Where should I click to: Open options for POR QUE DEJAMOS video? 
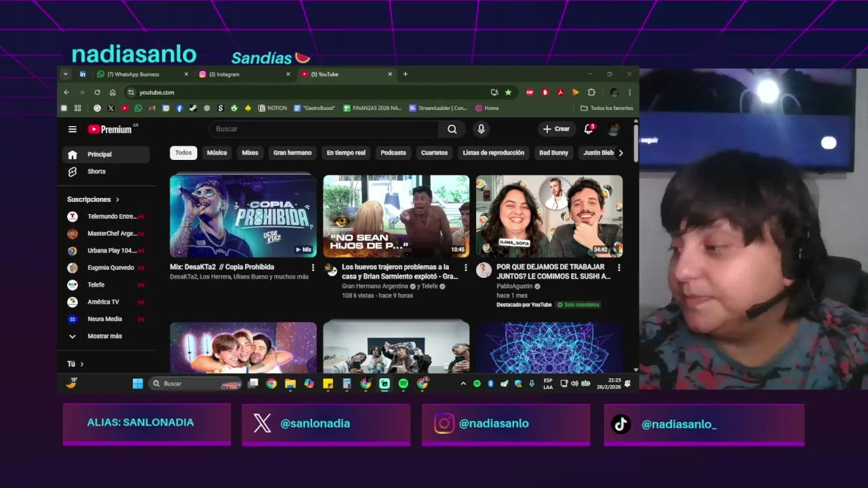coord(618,268)
